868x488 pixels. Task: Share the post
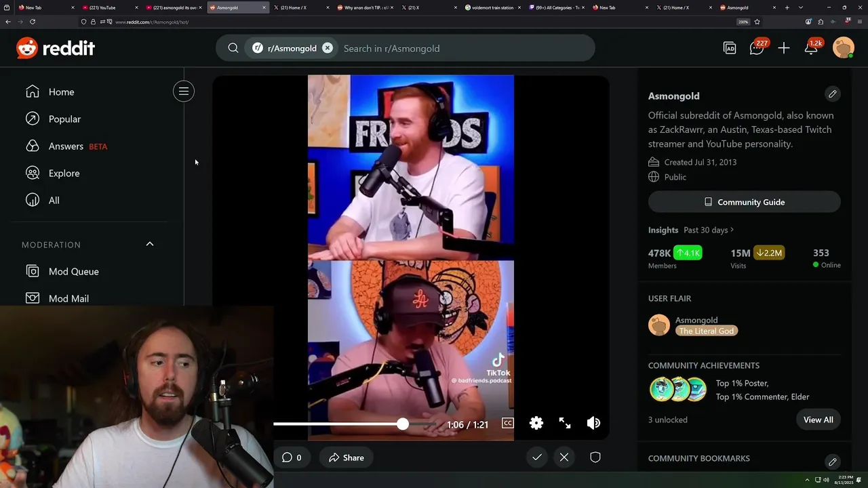click(347, 457)
